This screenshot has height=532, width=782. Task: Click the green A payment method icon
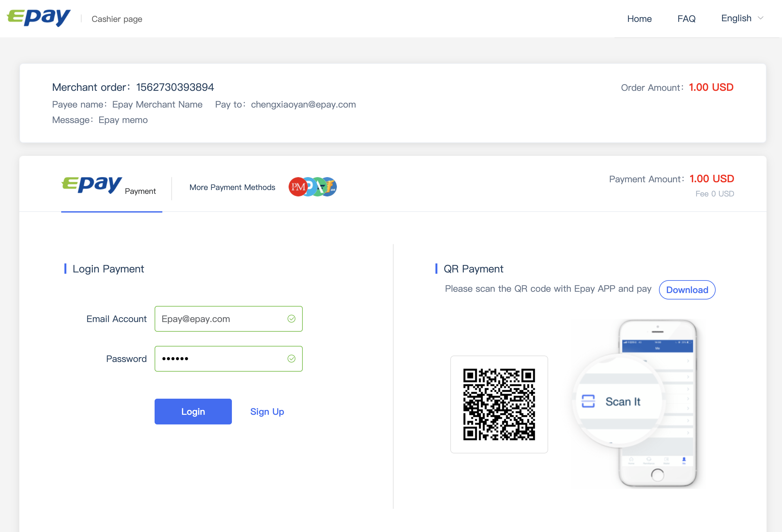coord(320,187)
